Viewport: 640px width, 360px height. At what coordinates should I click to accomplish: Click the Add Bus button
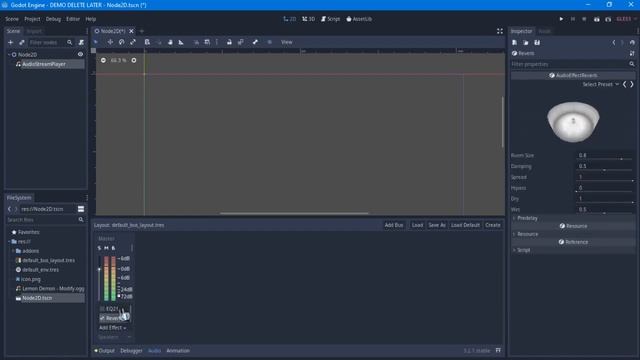click(x=394, y=225)
